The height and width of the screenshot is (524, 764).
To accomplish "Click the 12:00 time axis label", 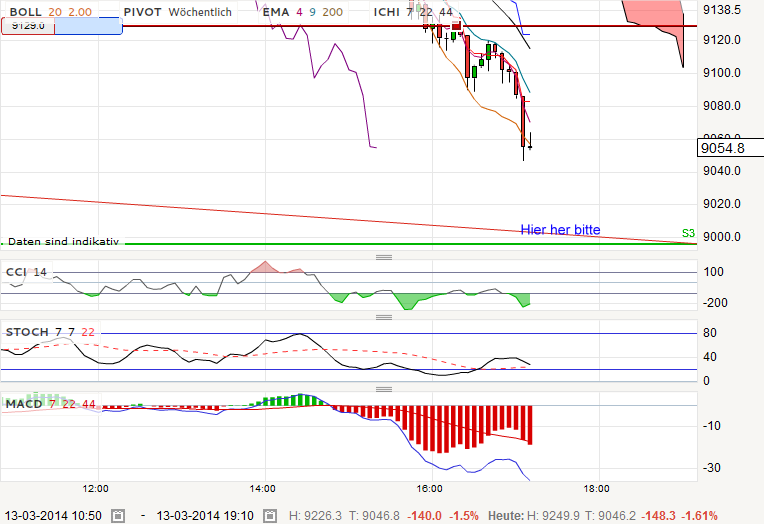I will [96, 488].
